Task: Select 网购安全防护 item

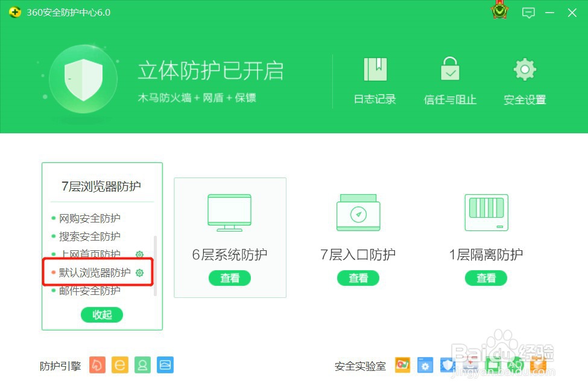Action: coord(90,218)
